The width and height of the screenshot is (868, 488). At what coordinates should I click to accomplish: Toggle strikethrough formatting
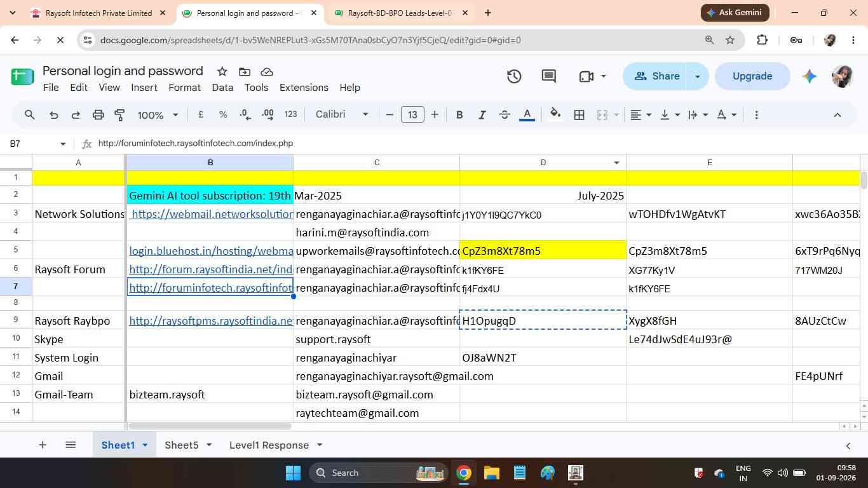pos(505,115)
